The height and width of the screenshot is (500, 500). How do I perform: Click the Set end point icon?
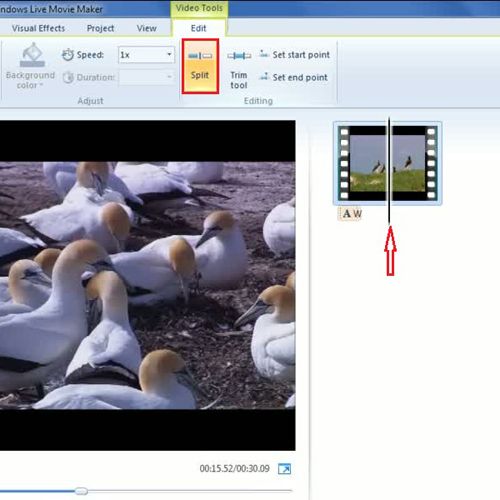(264, 77)
